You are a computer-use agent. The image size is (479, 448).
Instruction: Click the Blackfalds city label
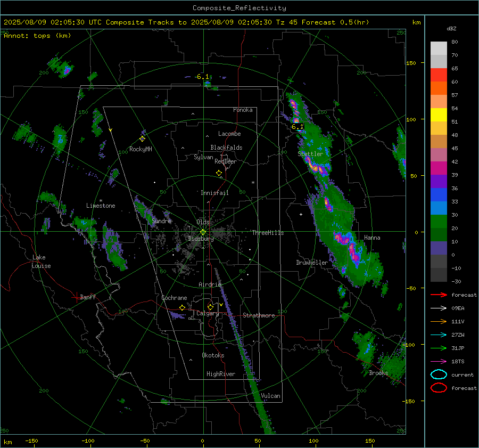pyautogui.click(x=226, y=148)
